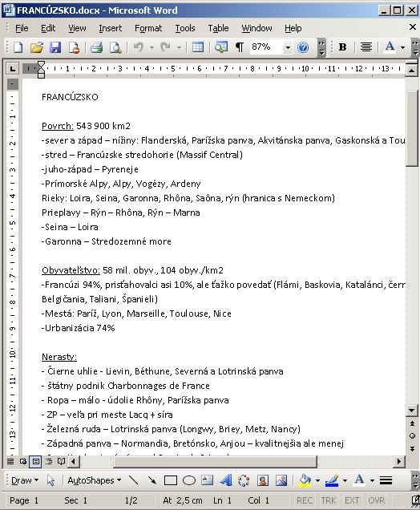This screenshot has width=420, height=510.
Task: Open the Table menu
Action: point(218,28)
